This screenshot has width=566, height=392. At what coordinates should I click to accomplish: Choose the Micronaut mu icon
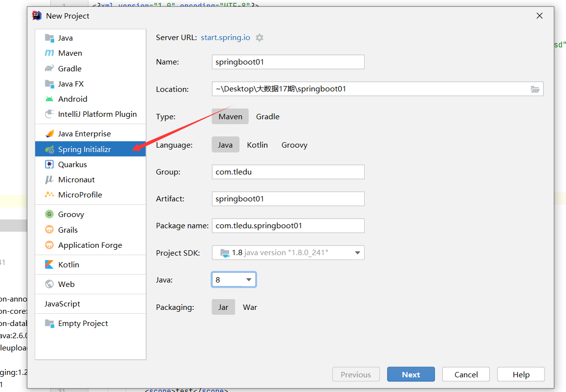click(49, 180)
